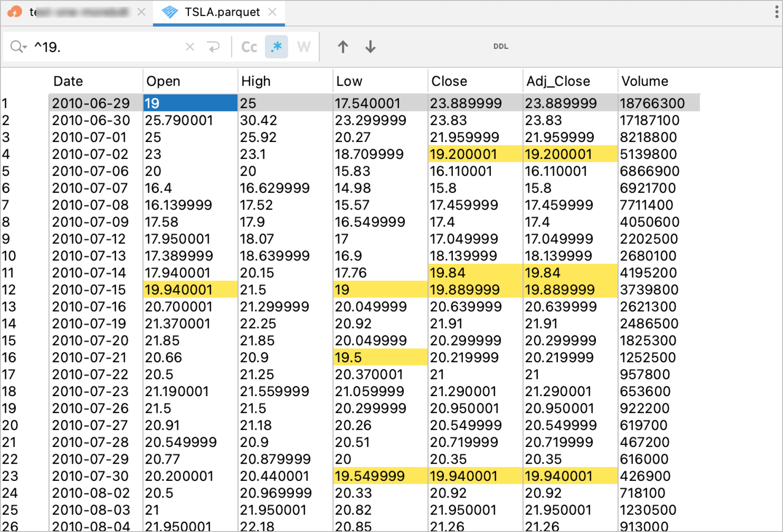Select highlighted Close cell 19.200001 in row 4
This screenshot has width=783, height=532.
pyautogui.click(x=475, y=154)
